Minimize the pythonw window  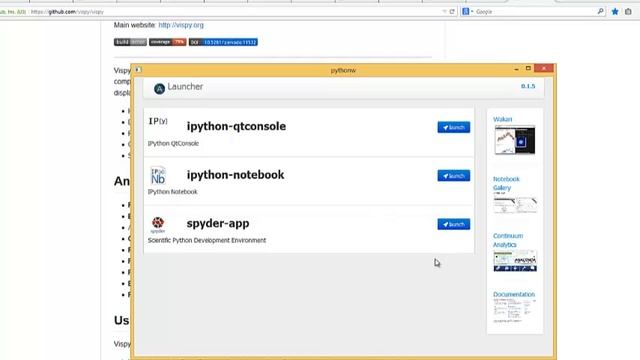coord(516,69)
